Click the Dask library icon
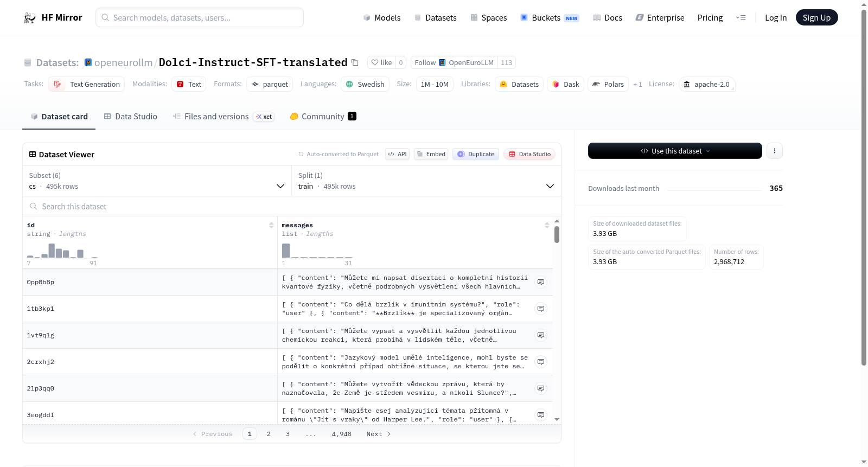Screen dimensions: 868x467 556,84
